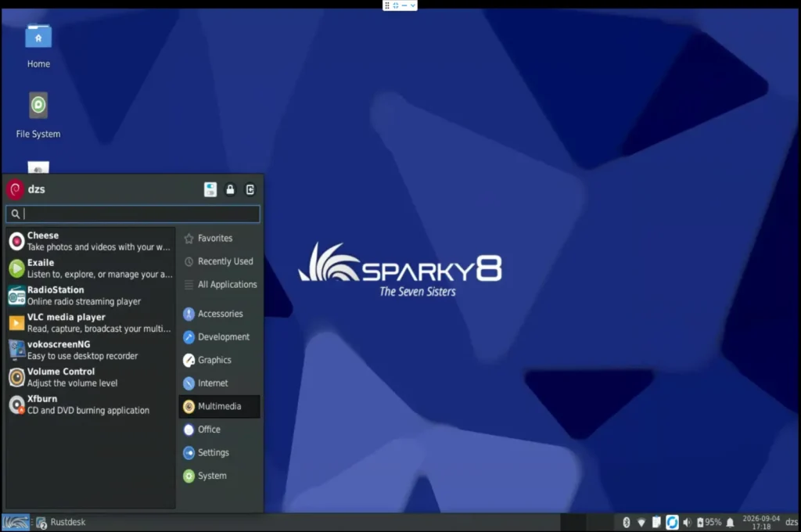801x532 pixels.
Task: Launch Xfburn disc burning application
Action: pos(91,404)
